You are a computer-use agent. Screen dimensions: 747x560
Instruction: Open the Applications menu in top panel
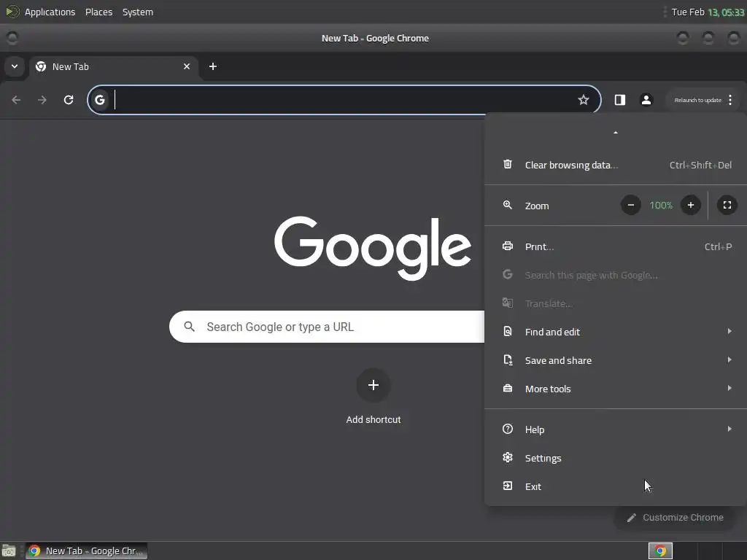click(x=50, y=12)
